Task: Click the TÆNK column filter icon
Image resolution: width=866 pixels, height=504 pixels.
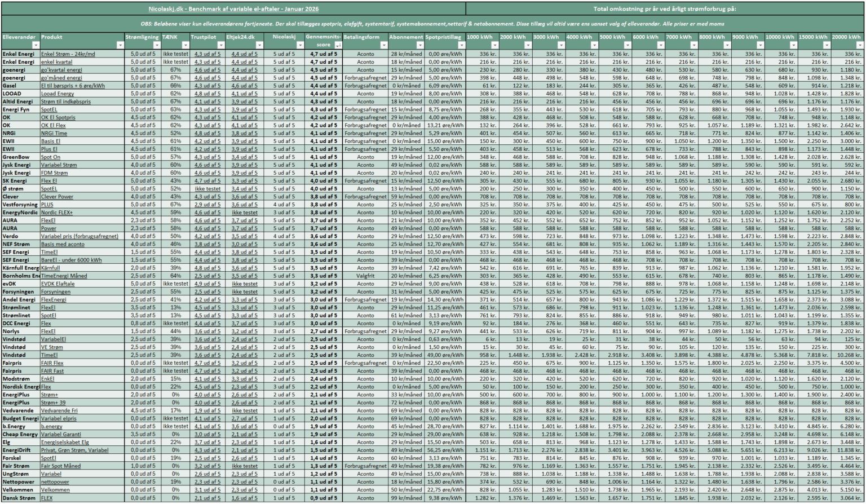Action: [x=185, y=45]
